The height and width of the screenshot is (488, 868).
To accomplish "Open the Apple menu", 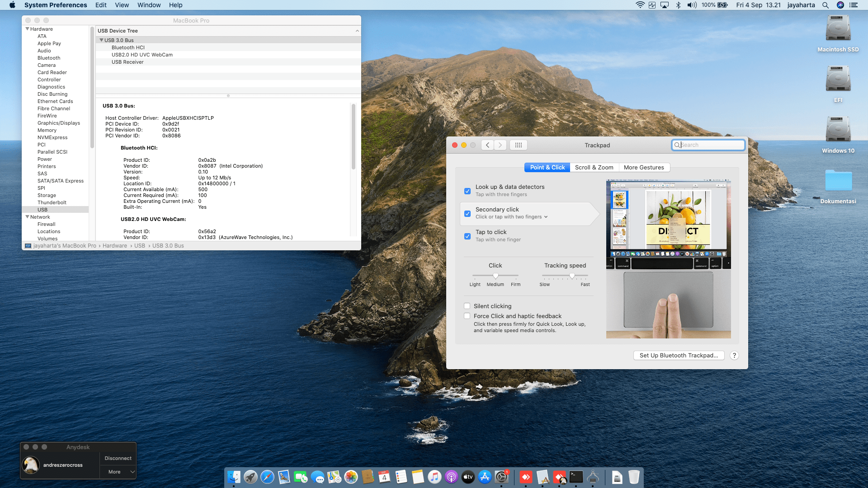I will pyautogui.click(x=12, y=5).
